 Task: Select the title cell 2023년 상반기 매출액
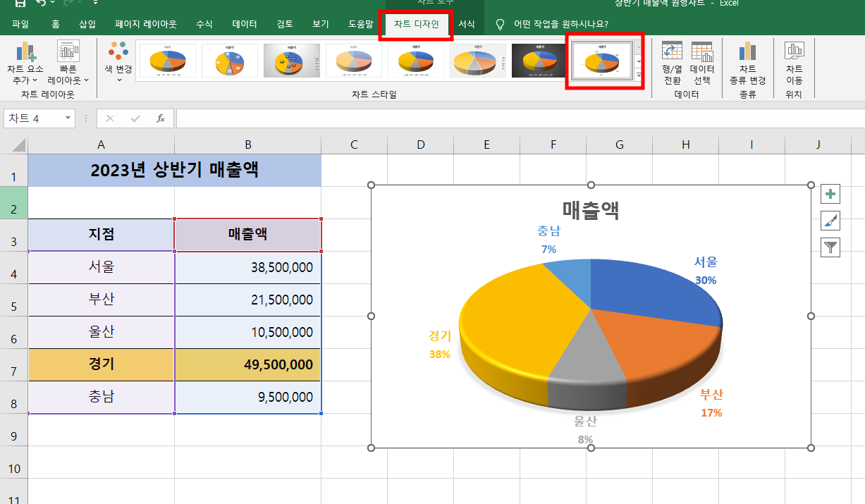pos(174,170)
